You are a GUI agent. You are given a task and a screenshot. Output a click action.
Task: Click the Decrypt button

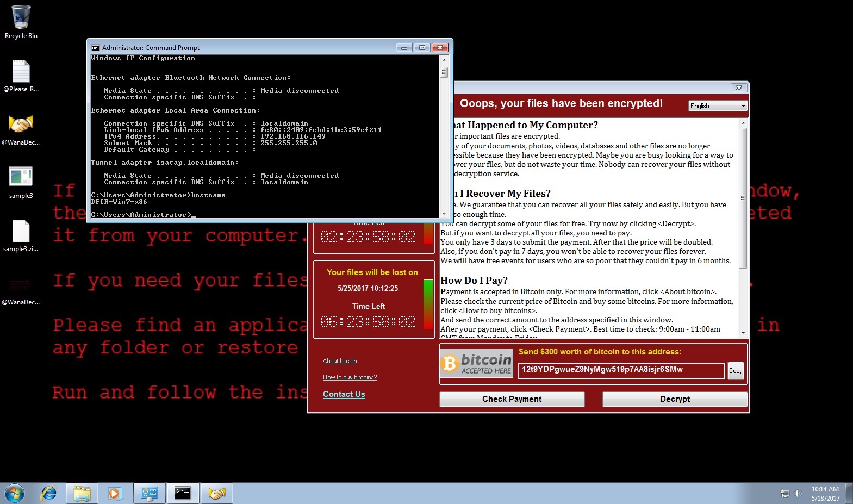tap(675, 399)
